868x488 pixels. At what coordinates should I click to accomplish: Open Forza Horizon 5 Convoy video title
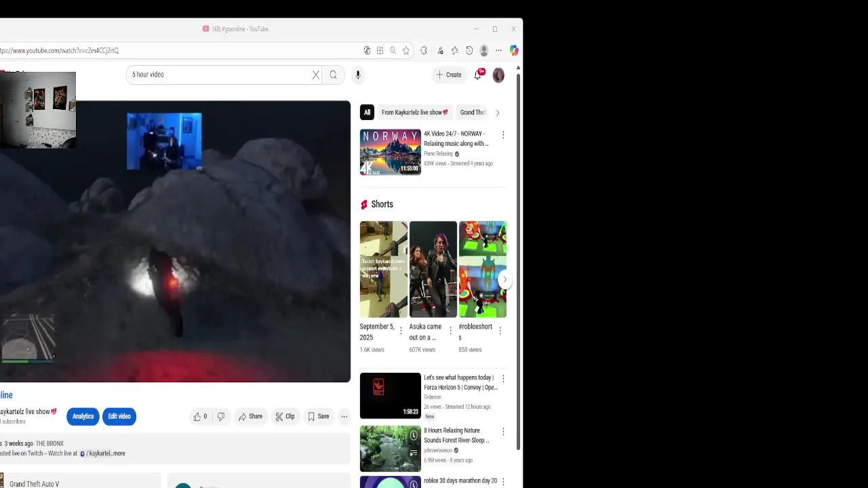pyautogui.click(x=460, y=382)
